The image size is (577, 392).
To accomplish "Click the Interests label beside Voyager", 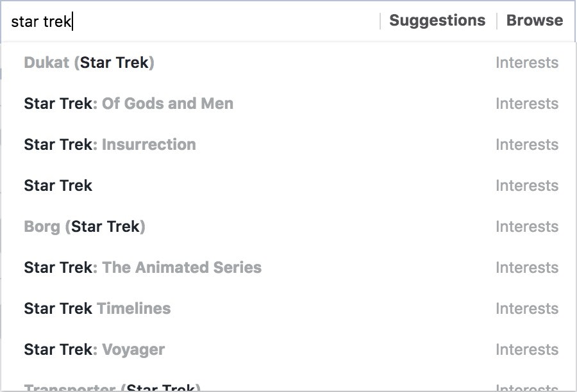I will click(x=526, y=350).
